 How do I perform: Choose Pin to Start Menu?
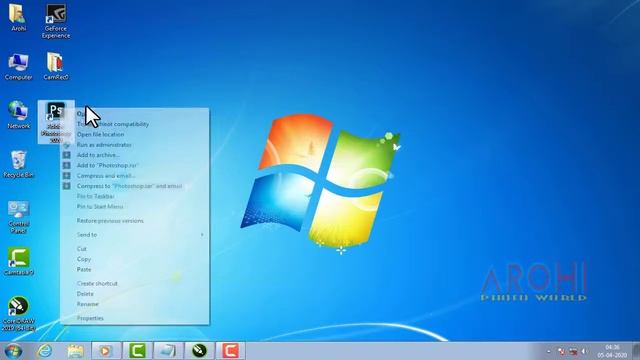pyautogui.click(x=135, y=207)
